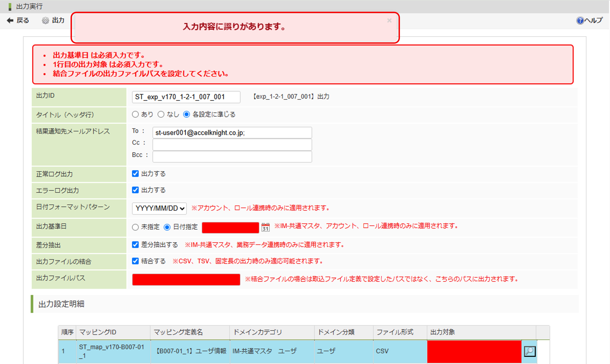This screenshot has width=610, height=364.
Task: Click the gear output icon
Action: coord(45,20)
